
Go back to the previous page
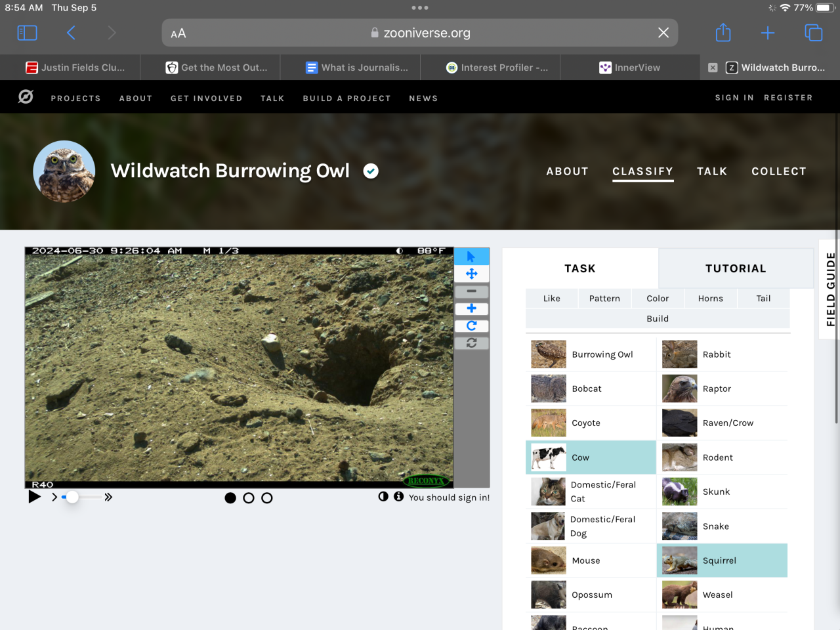click(71, 33)
